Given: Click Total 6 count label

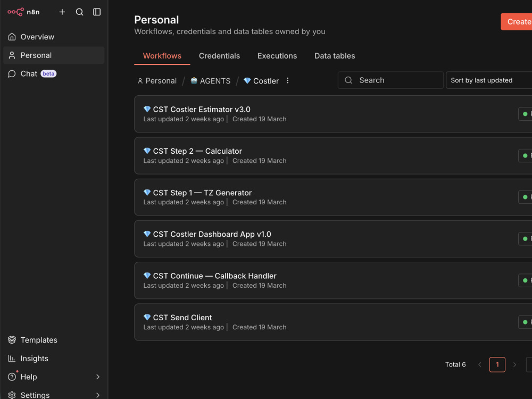Looking at the screenshot, I should [x=455, y=365].
